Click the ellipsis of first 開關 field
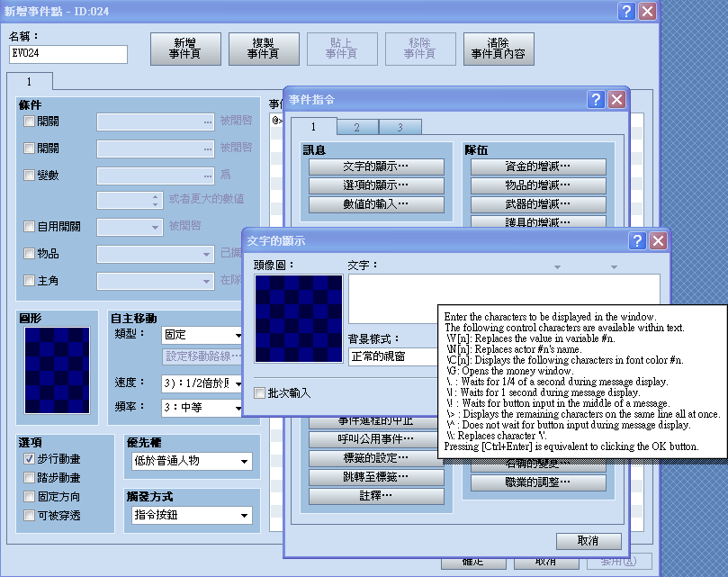The height and width of the screenshot is (577, 728). click(x=208, y=122)
